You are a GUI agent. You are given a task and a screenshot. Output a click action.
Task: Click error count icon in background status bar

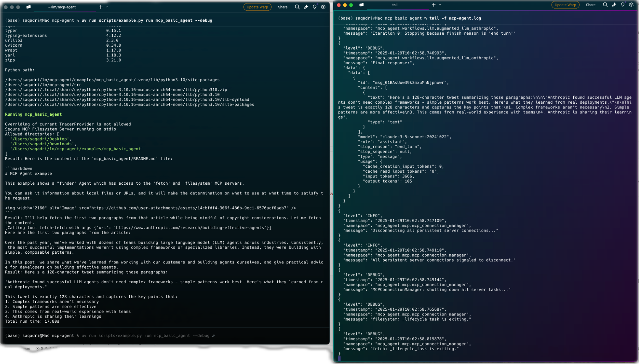click(x=38, y=349)
